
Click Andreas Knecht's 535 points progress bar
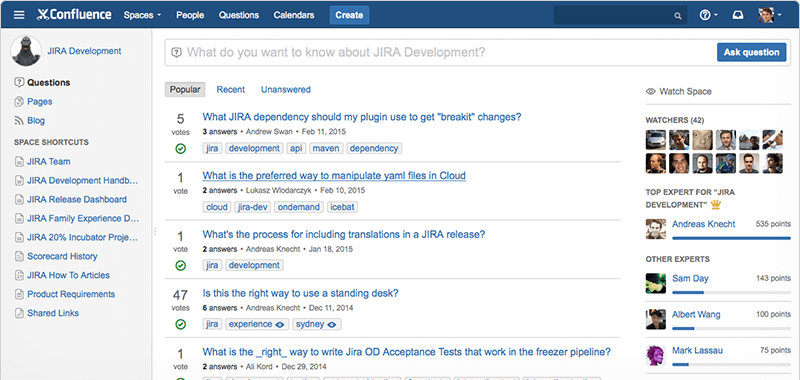point(732,238)
